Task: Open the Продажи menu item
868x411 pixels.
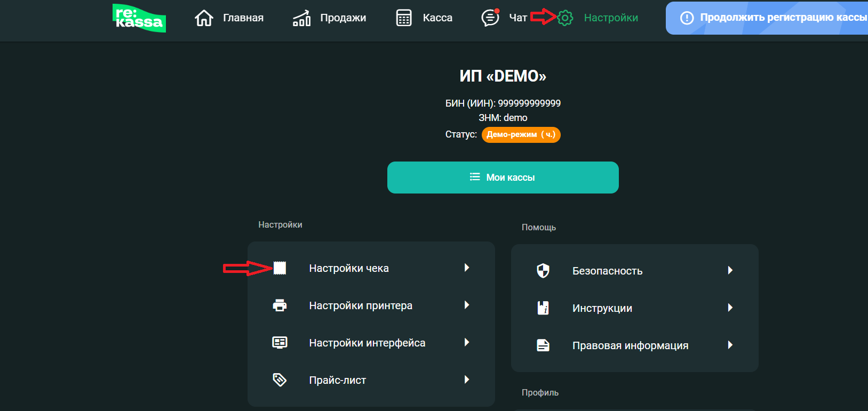Action: click(343, 18)
